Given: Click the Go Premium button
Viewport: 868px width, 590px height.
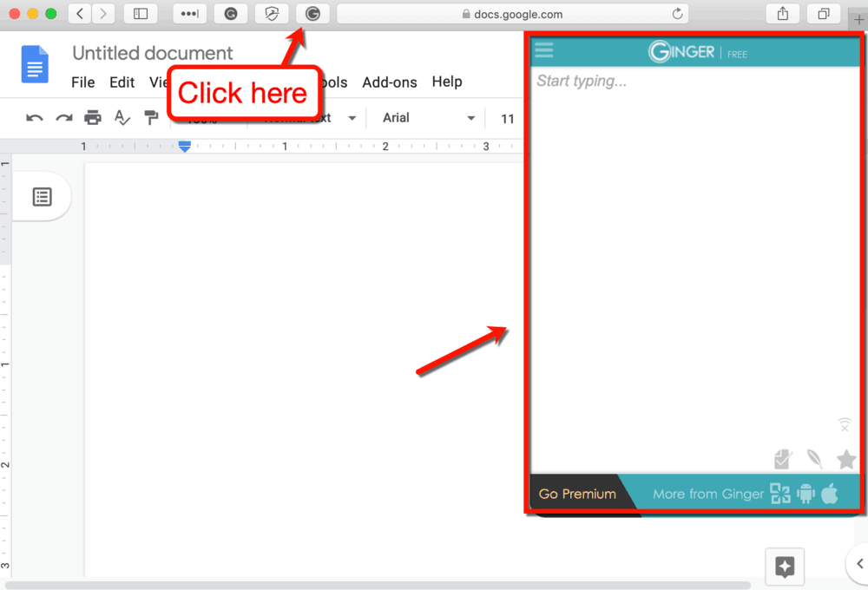Looking at the screenshot, I should click(577, 494).
